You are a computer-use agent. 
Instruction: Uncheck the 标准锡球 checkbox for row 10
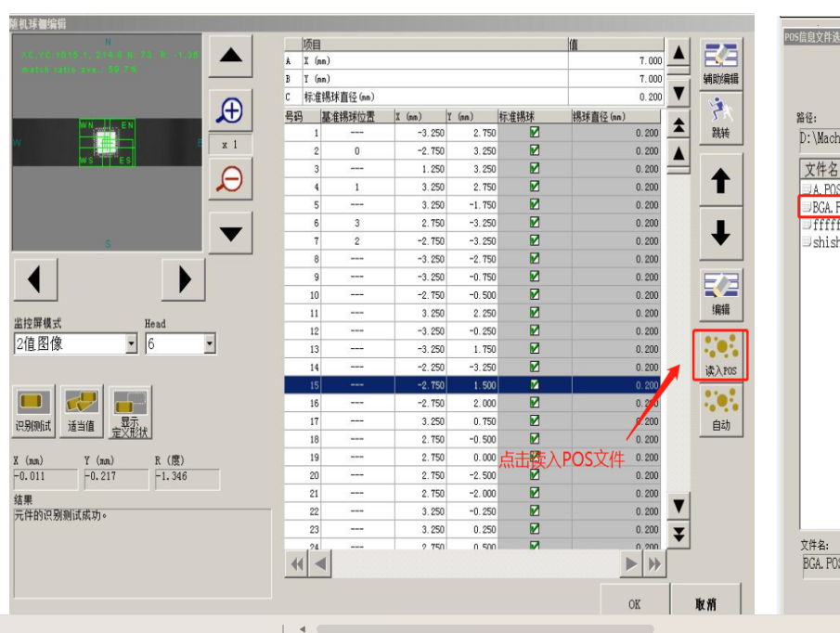[x=535, y=295]
